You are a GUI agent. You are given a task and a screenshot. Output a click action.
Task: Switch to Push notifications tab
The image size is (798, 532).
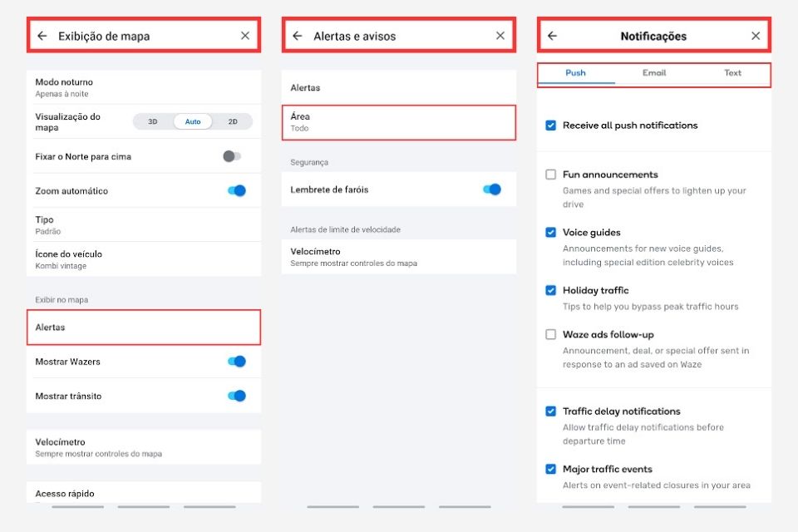(575, 73)
